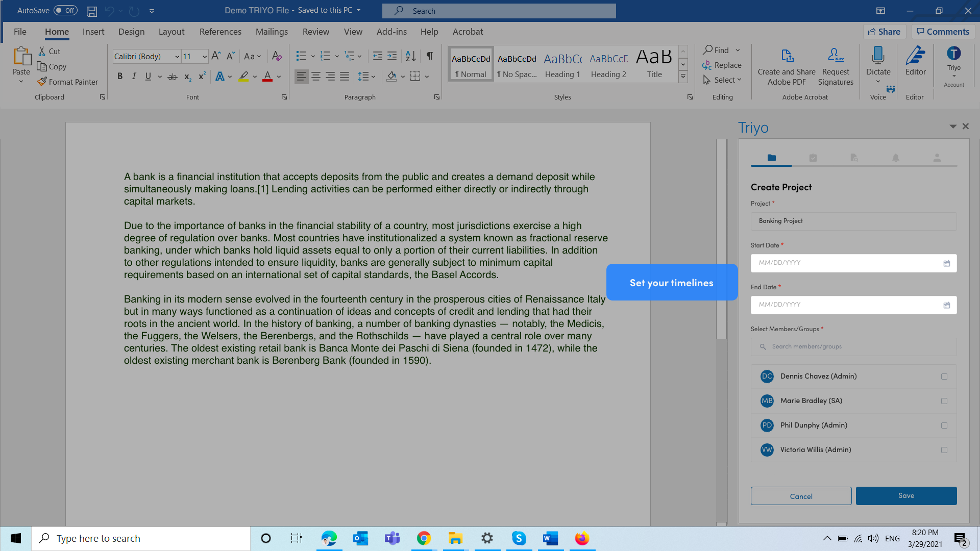
Task: Open the Insert ribbon tab
Action: coord(93,32)
